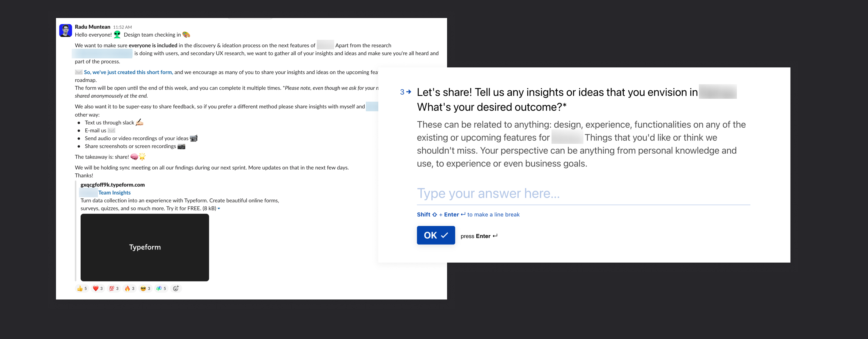Add the 100 points reaction
The width and height of the screenshot is (868, 339).
pos(113,288)
